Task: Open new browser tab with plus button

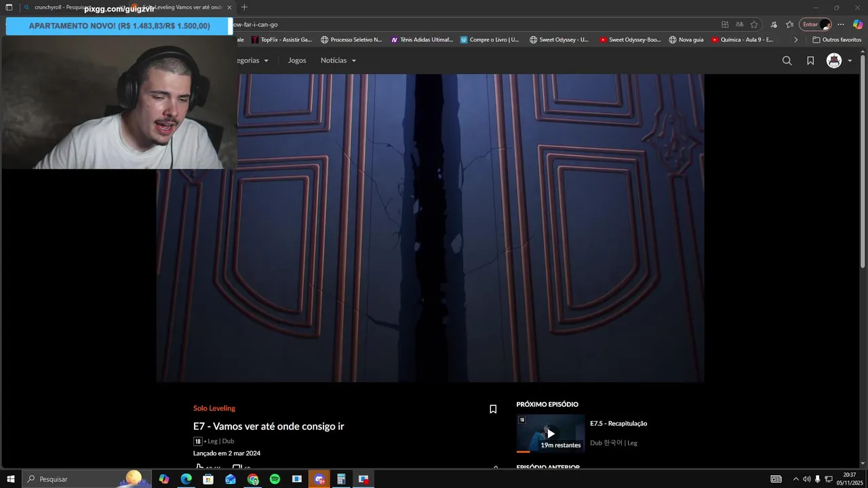Action: coord(244,7)
